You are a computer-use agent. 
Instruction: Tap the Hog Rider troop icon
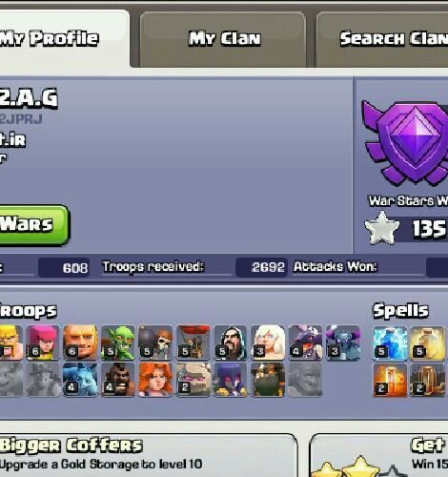[x=118, y=380]
